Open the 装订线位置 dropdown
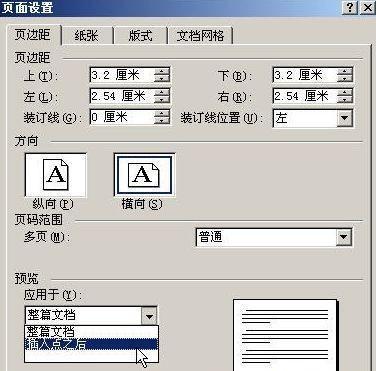The image size is (376, 371). tap(345, 118)
